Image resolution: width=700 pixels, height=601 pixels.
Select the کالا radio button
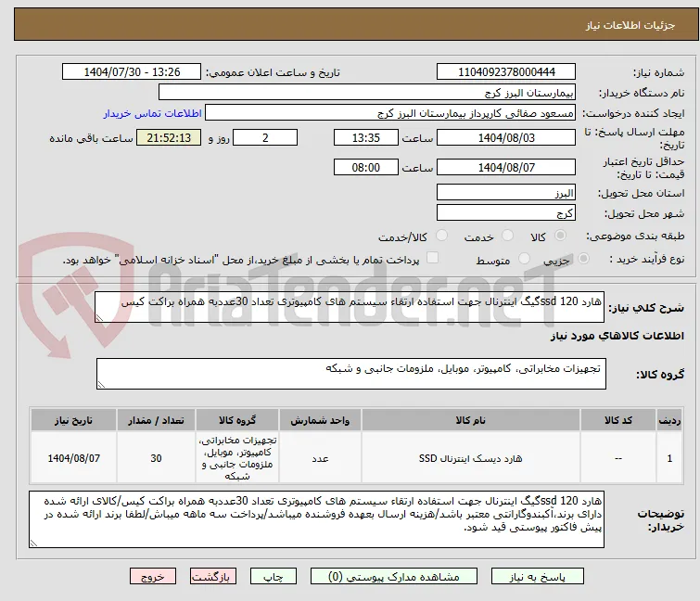coord(560,236)
